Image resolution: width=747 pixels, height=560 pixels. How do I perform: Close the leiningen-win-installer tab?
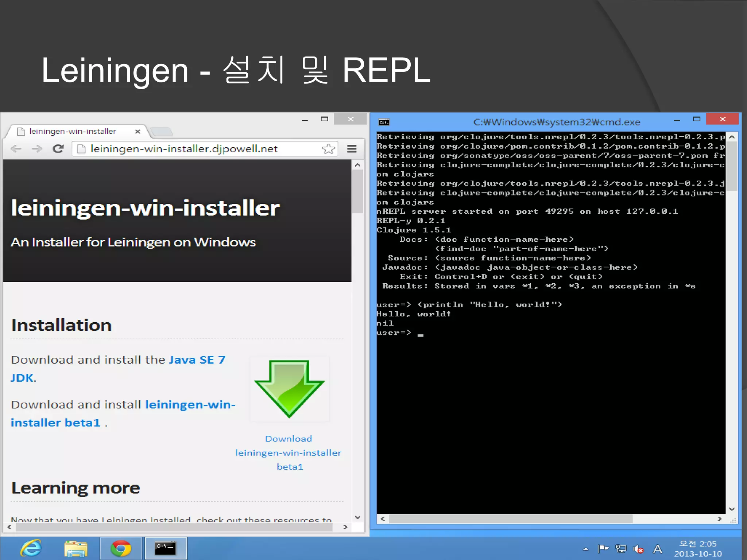pos(138,132)
